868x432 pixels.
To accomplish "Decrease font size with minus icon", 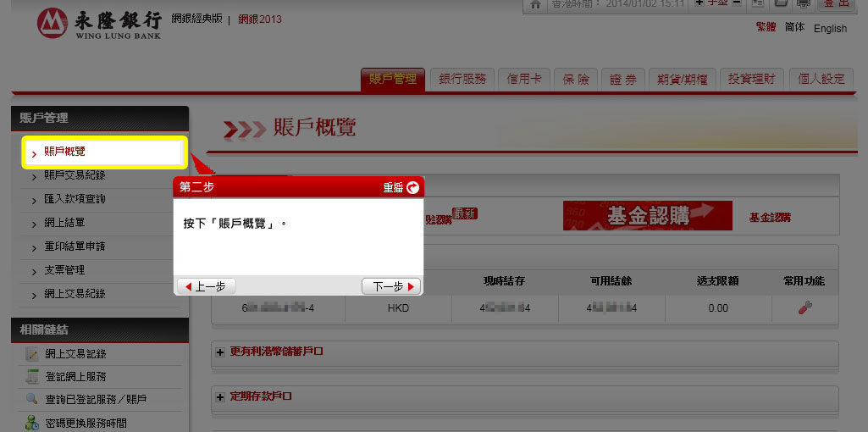I will (x=737, y=4).
